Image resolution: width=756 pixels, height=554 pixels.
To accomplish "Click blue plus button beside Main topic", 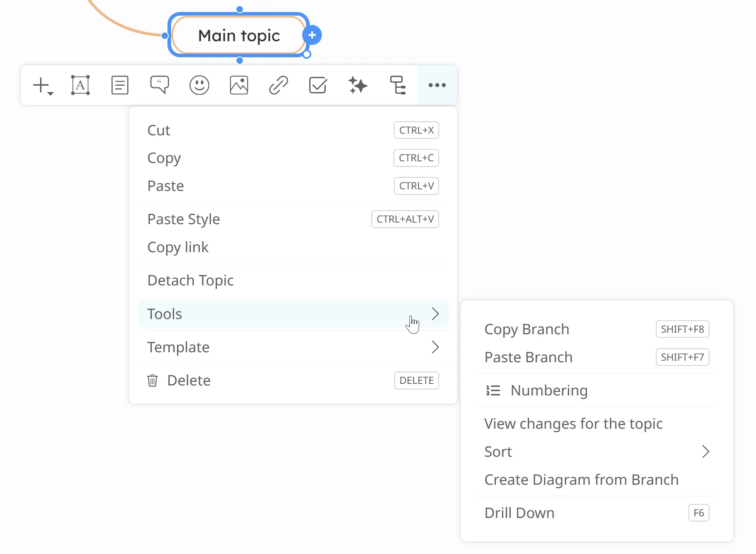I will (312, 35).
